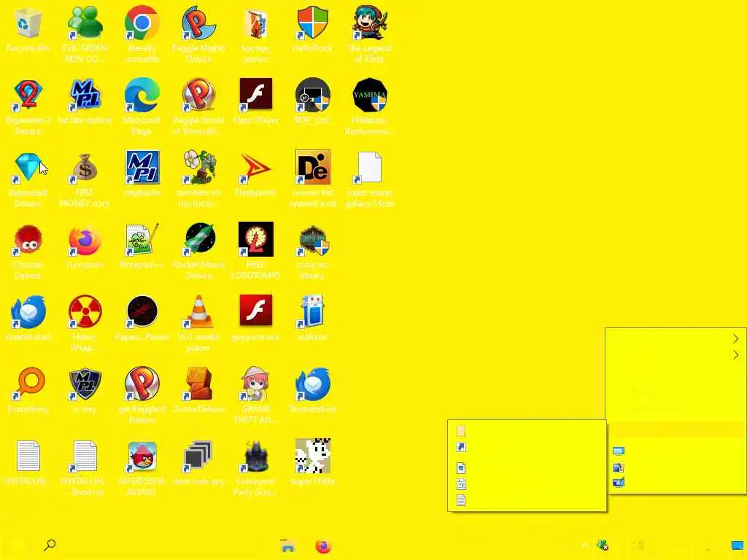Open File Explorer from the taskbar
Screen dimensions: 747x560
(x=287, y=545)
